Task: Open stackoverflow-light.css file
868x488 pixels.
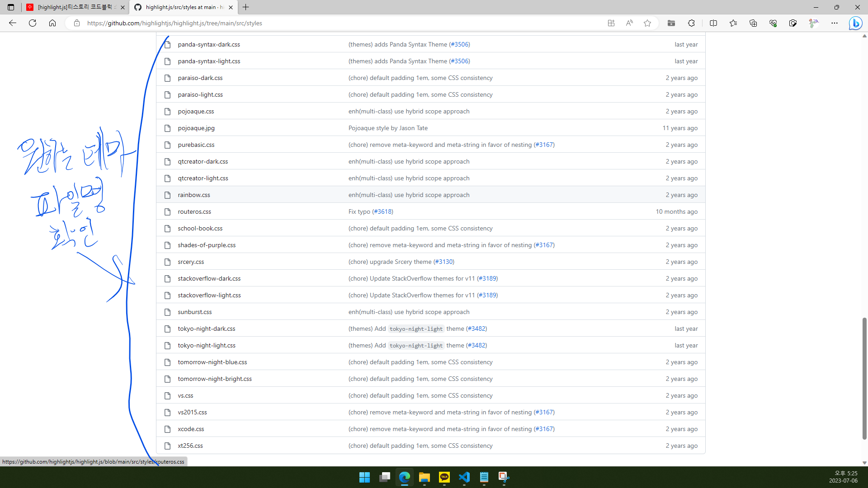Action: coord(209,295)
